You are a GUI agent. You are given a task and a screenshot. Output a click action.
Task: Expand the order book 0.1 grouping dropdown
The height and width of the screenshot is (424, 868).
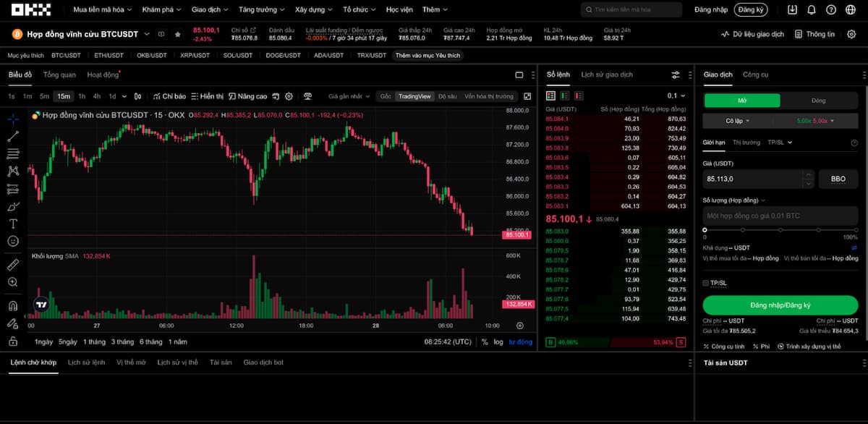[674, 96]
